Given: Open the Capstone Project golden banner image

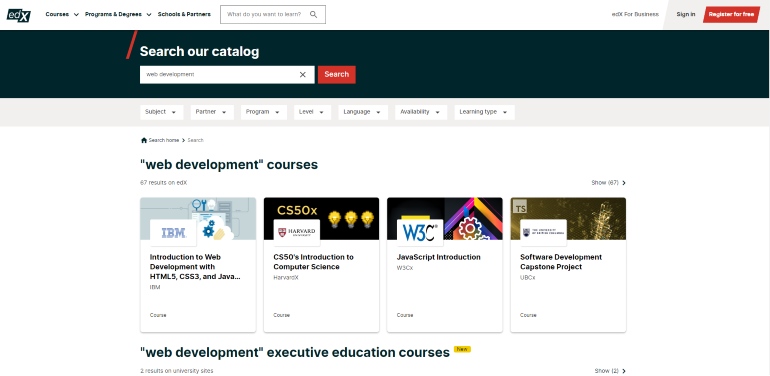Looking at the screenshot, I should coord(568,218).
